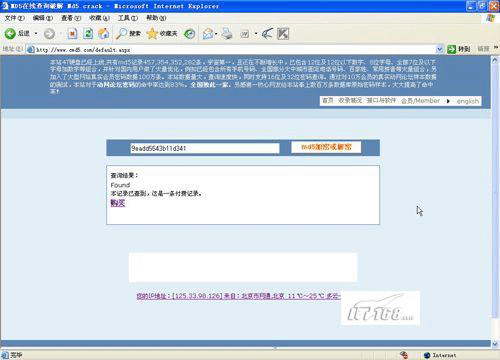
Task: Open the Search magnifier toolbar button
Action: 128,33
